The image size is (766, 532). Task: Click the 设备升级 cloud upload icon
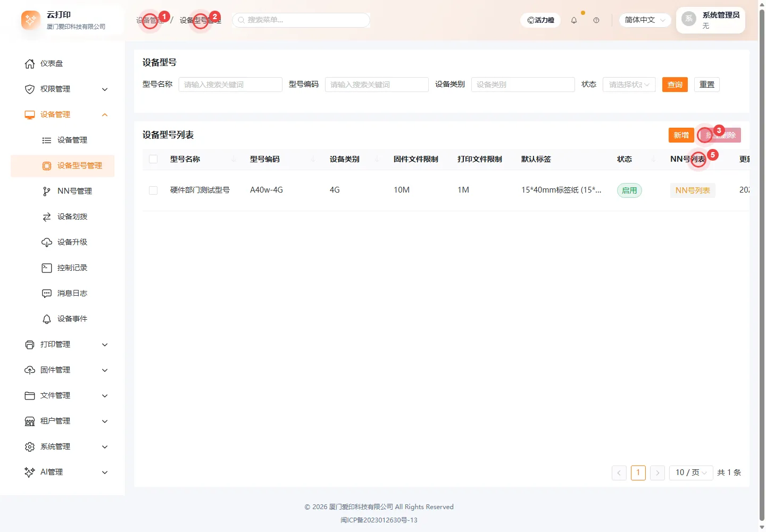point(47,243)
